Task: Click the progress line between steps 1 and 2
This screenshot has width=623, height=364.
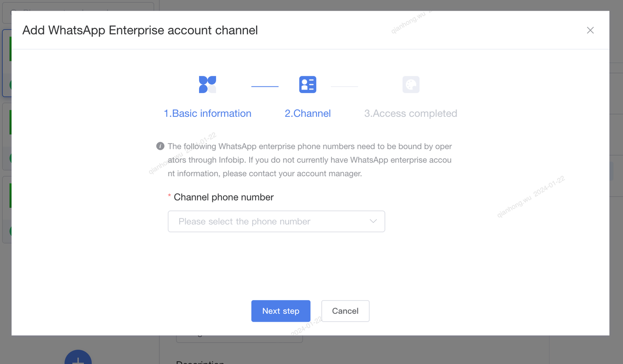Action: coord(265,87)
